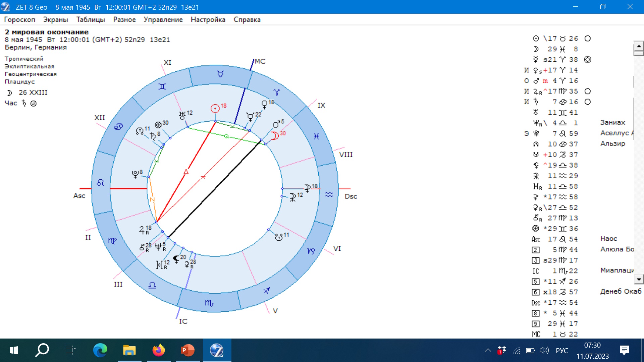Select the Jupiter retrograde glyph in the chart
Image resolution: width=644 pixels, height=362 pixels.
click(142, 230)
